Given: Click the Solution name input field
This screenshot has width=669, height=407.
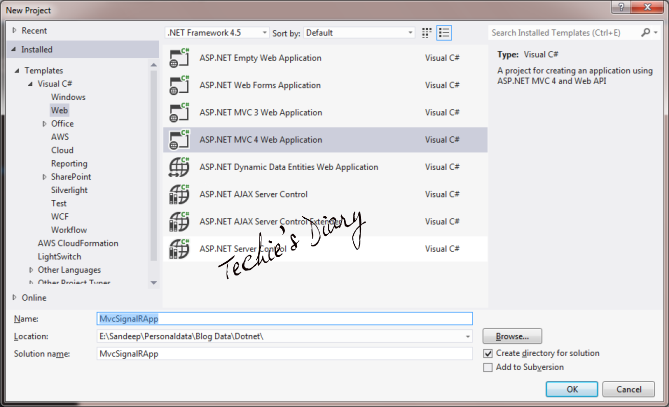Looking at the screenshot, I should point(285,354).
